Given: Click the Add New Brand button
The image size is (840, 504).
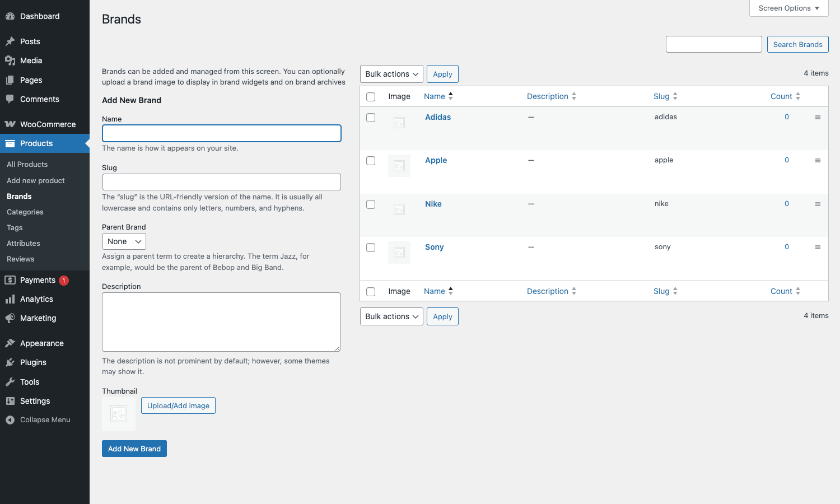Looking at the screenshot, I should pyautogui.click(x=134, y=449).
